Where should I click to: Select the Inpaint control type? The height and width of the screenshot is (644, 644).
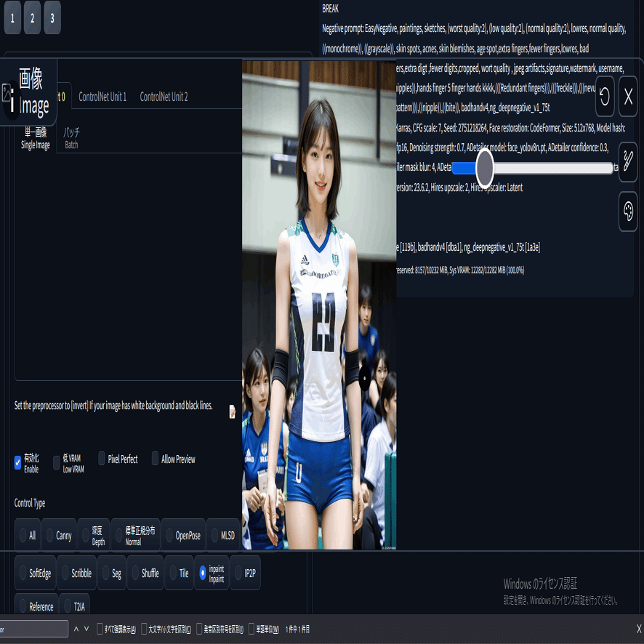click(212, 573)
